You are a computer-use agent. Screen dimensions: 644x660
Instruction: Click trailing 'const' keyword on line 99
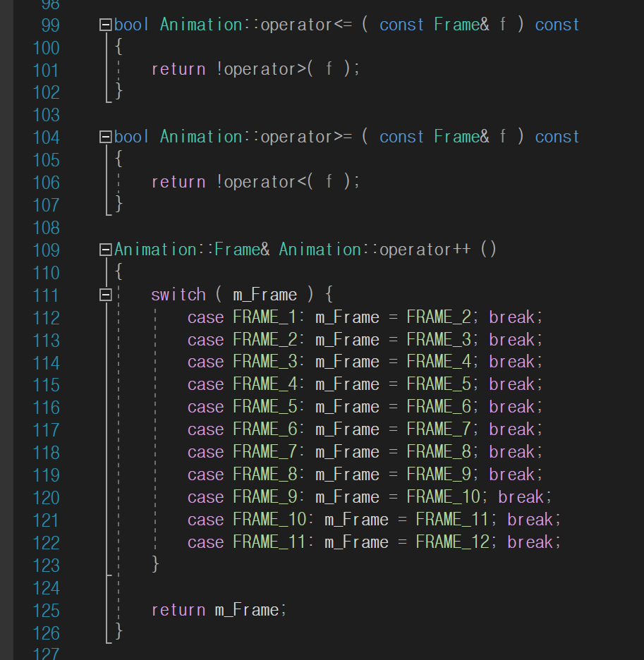[557, 25]
